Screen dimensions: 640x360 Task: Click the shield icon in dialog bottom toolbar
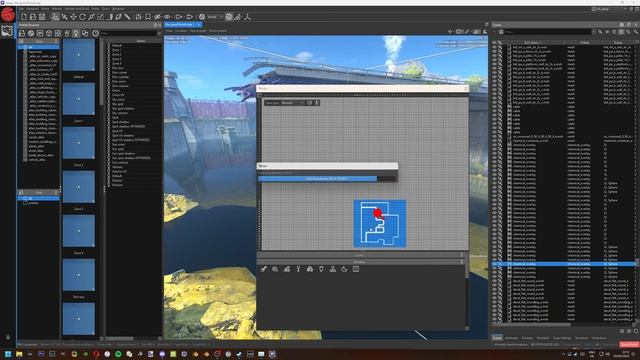point(321,269)
